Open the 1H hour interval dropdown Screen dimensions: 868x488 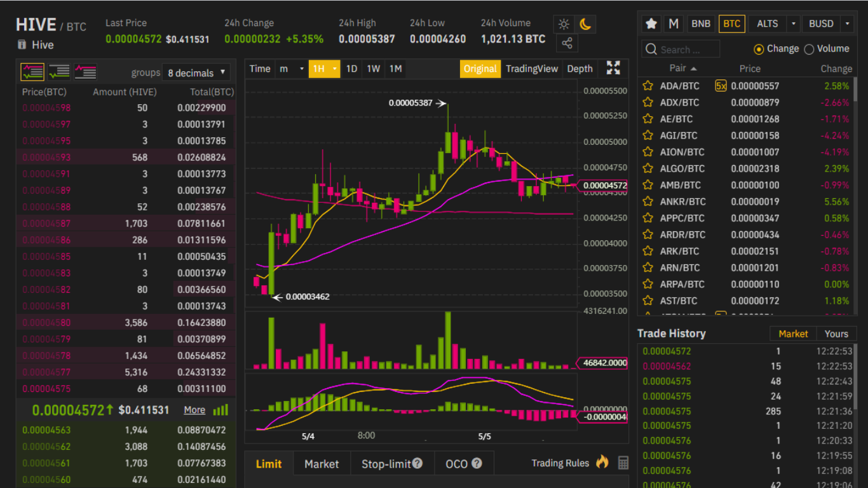[325, 69]
